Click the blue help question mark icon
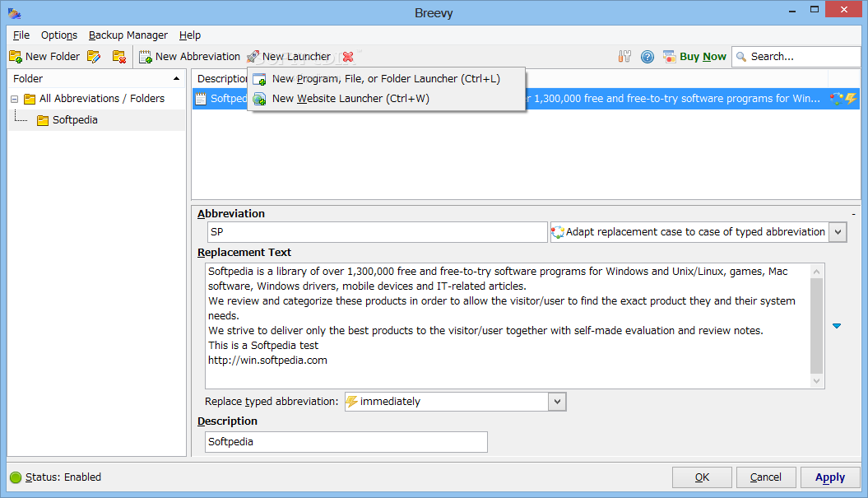The width and height of the screenshot is (868, 498). click(x=648, y=57)
